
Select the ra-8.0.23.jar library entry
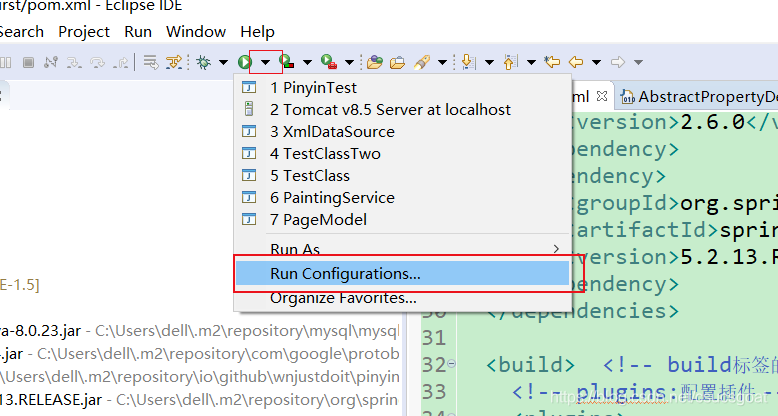(x=198, y=331)
